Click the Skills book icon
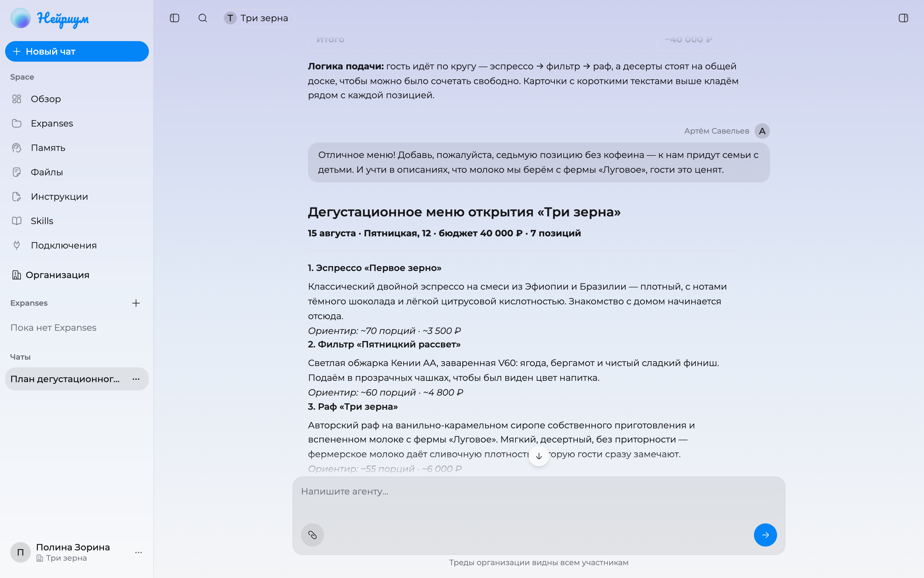 pos(16,221)
